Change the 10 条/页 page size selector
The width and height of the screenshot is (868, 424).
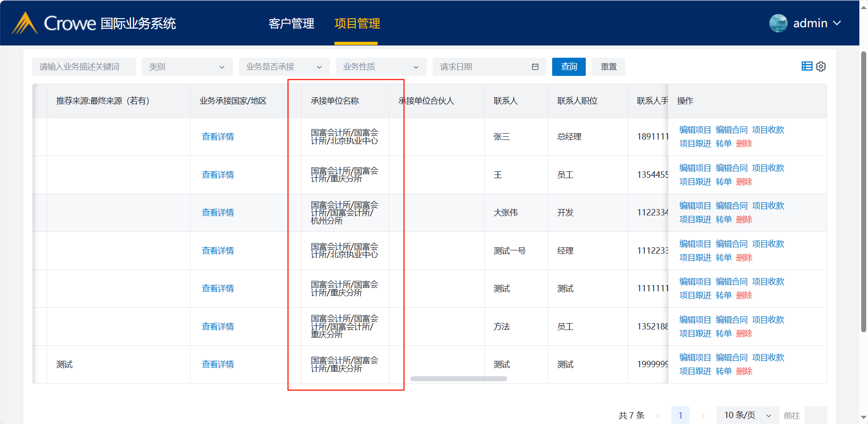pyautogui.click(x=748, y=415)
